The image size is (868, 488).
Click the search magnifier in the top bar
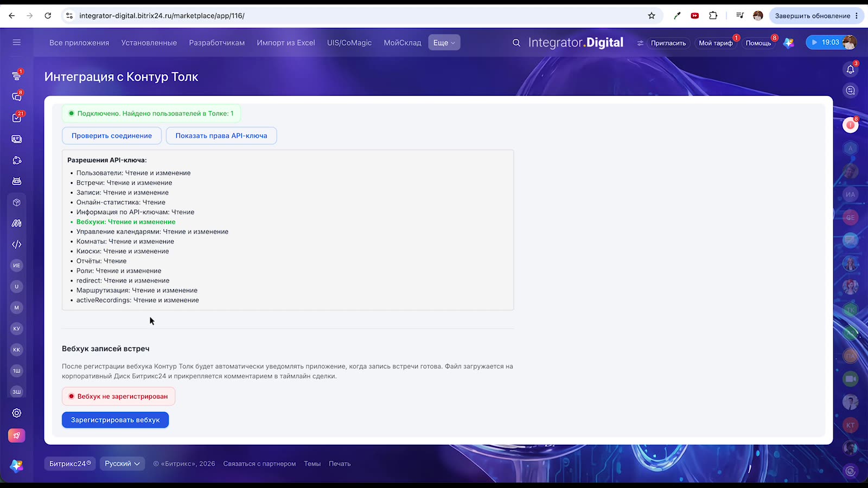(516, 43)
